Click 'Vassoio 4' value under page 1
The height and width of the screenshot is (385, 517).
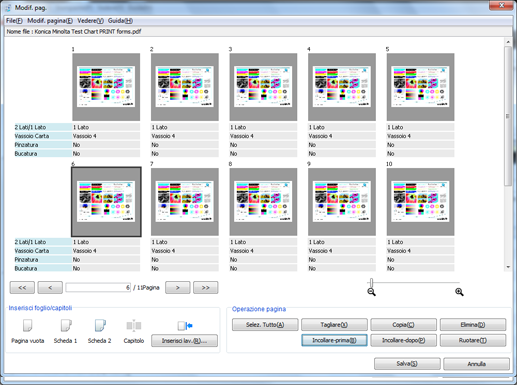click(106, 136)
